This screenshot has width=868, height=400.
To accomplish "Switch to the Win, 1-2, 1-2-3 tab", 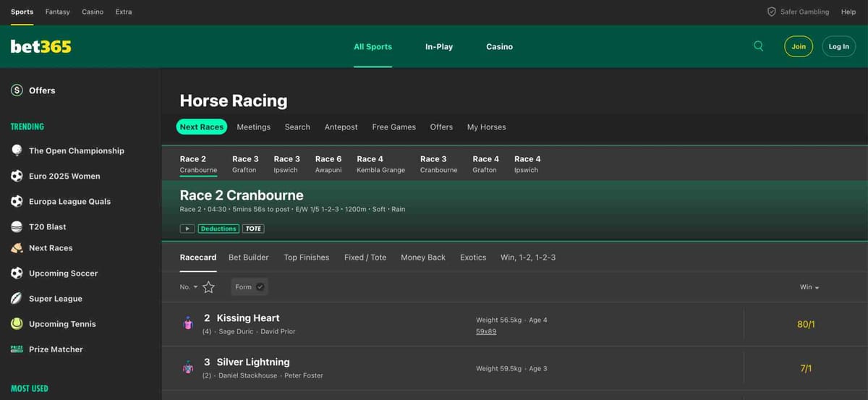I will click(528, 258).
